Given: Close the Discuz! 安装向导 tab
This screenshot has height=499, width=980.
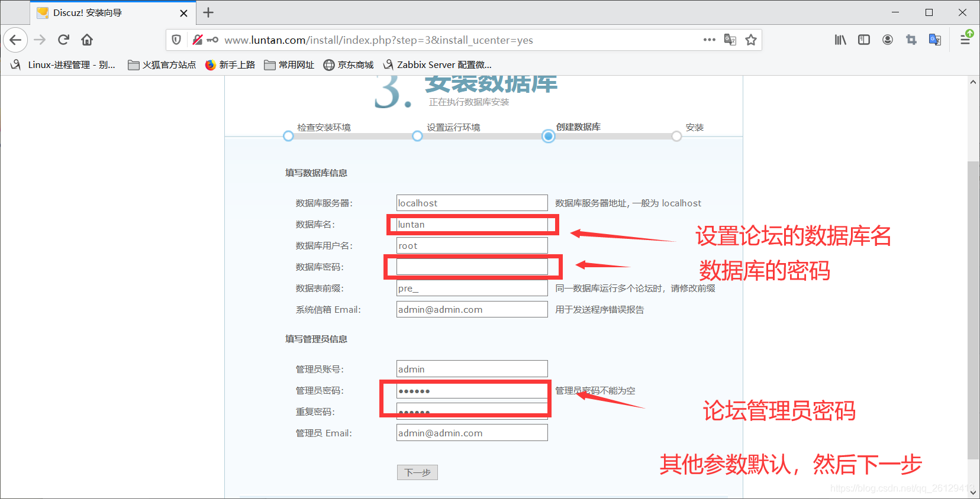Looking at the screenshot, I should click(183, 13).
